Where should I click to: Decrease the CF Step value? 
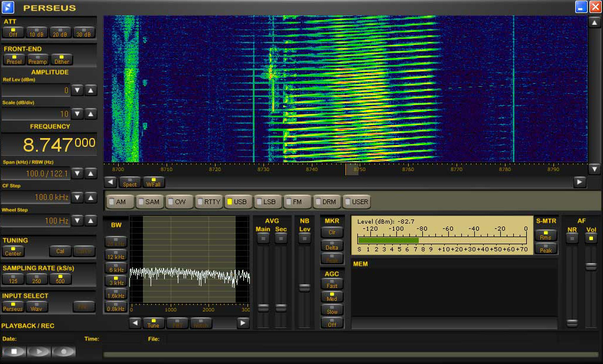[77, 198]
